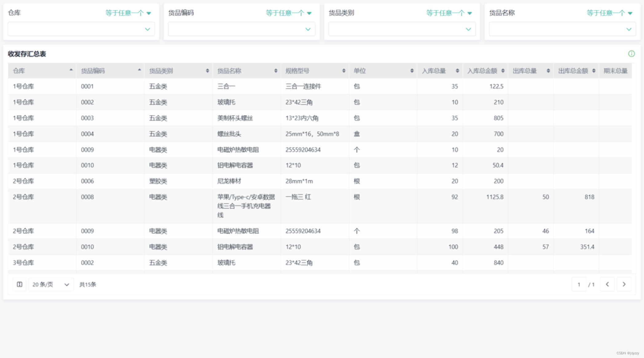Sort by 单位 column arrow

point(412,71)
